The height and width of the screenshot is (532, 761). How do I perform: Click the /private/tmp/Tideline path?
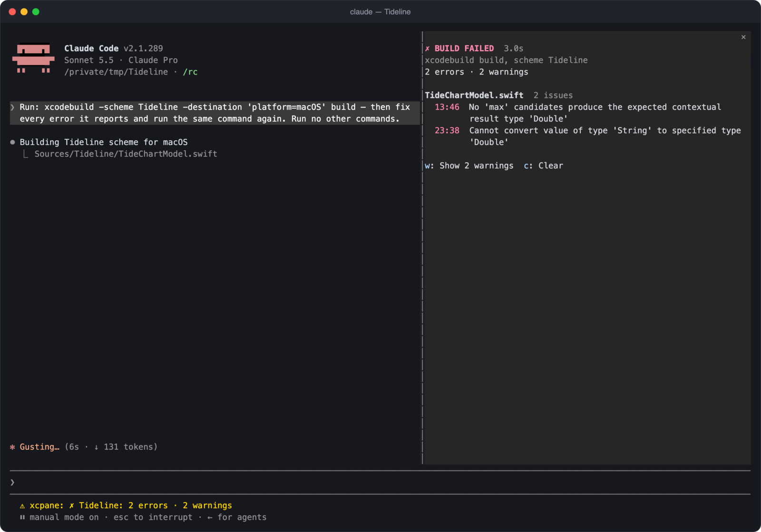[x=116, y=72]
